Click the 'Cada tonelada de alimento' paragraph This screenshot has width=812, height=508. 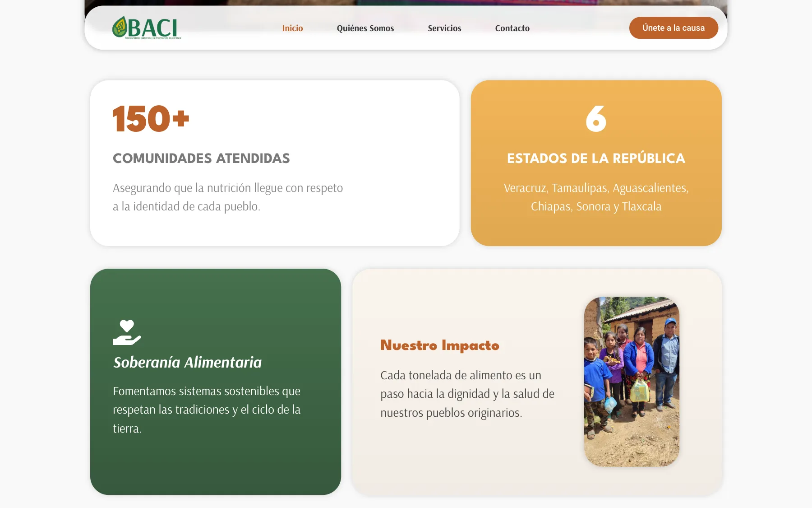click(467, 394)
